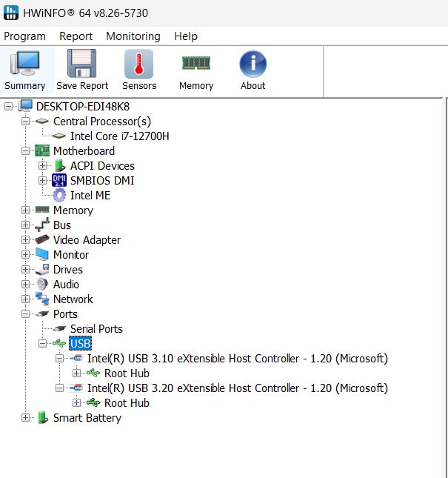Collapse the USB 3.10 controller node
This screenshot has width=448, height=478.
tap(60, 358)
